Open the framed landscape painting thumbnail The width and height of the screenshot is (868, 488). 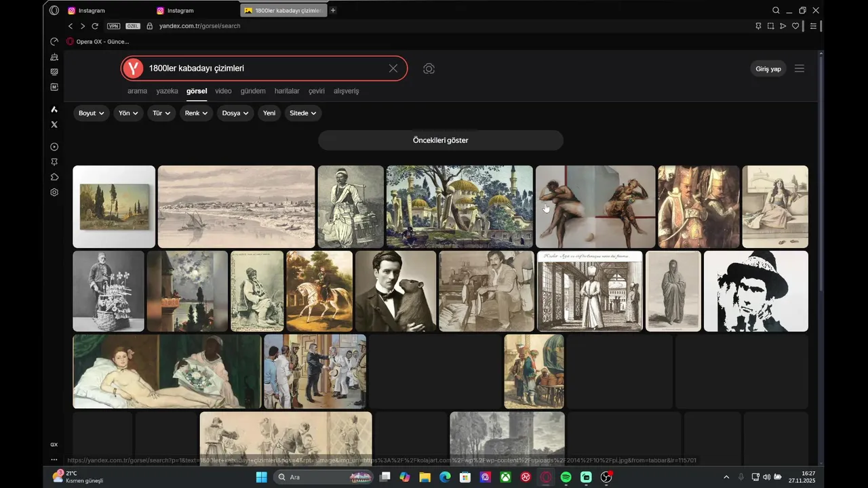114,207
